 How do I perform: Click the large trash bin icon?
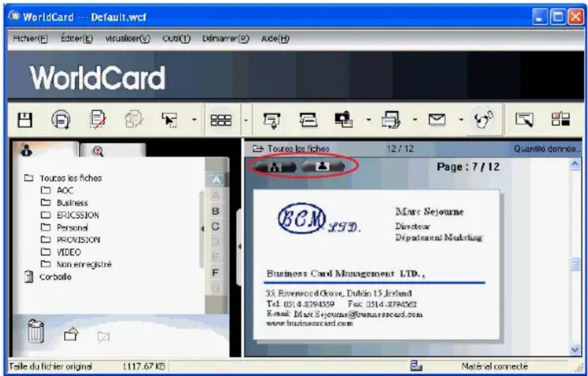36,332
